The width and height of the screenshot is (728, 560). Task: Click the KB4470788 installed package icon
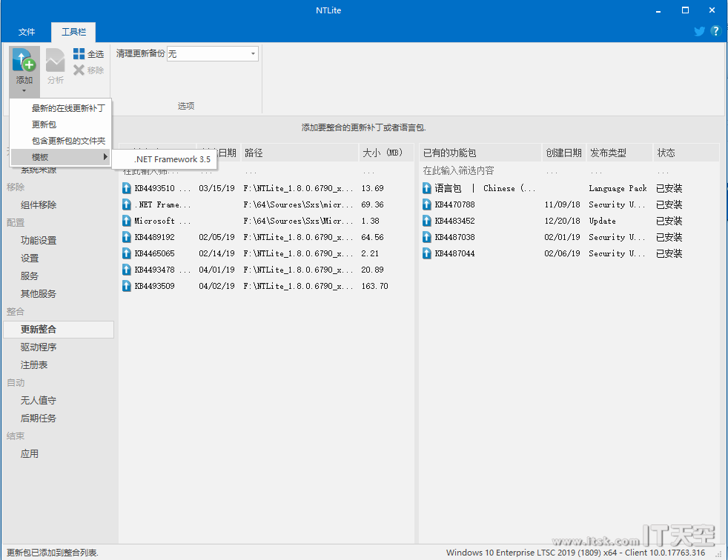point(427,204)
